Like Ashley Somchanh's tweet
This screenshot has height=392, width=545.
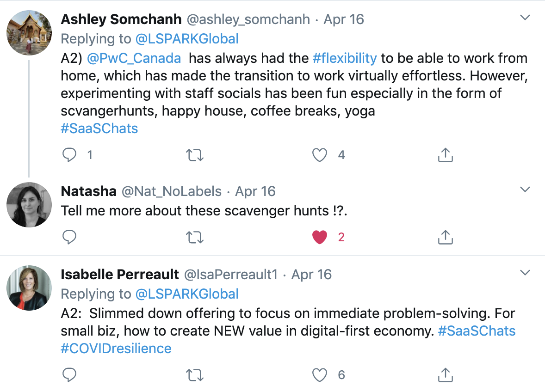point(319,155)
